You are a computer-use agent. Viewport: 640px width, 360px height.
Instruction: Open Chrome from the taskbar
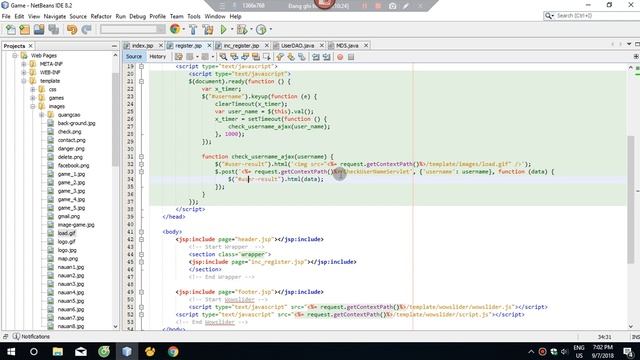click(173, 351)
